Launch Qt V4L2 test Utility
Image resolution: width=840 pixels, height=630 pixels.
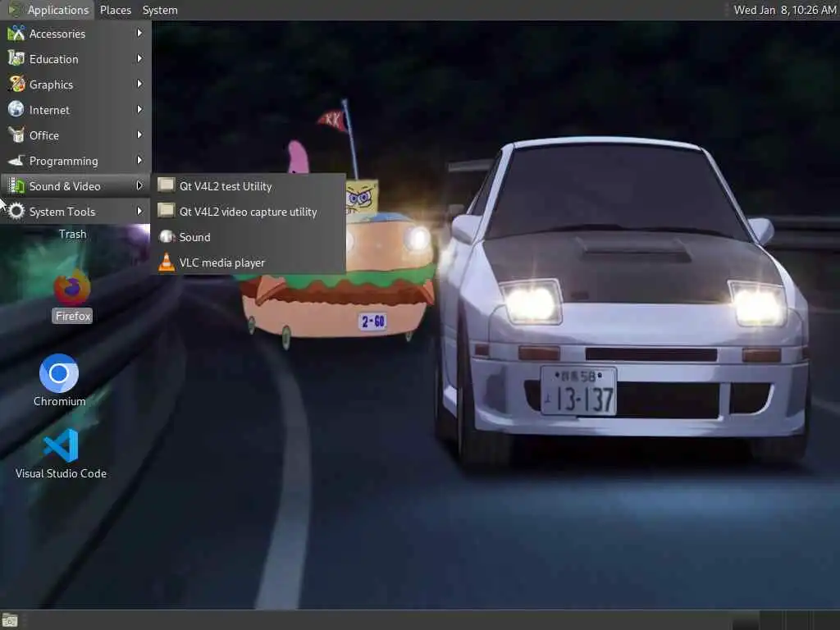tap(249, 186)
